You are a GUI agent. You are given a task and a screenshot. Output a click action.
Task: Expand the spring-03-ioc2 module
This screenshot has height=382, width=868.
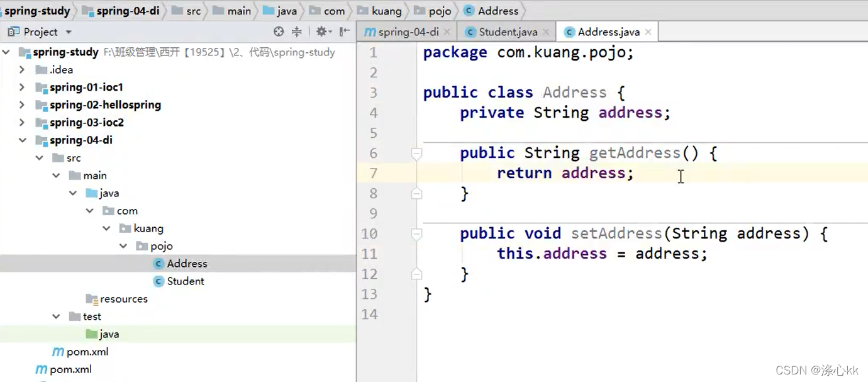(22, 123)
